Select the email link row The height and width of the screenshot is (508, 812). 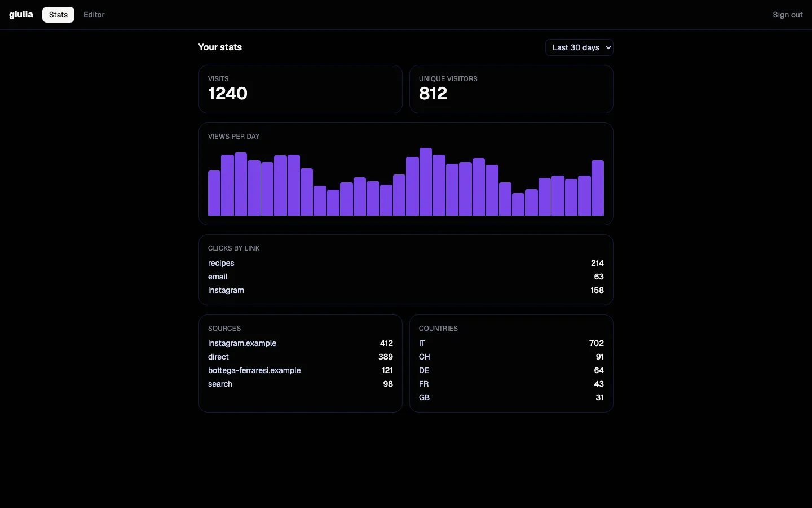pos(406,277)
